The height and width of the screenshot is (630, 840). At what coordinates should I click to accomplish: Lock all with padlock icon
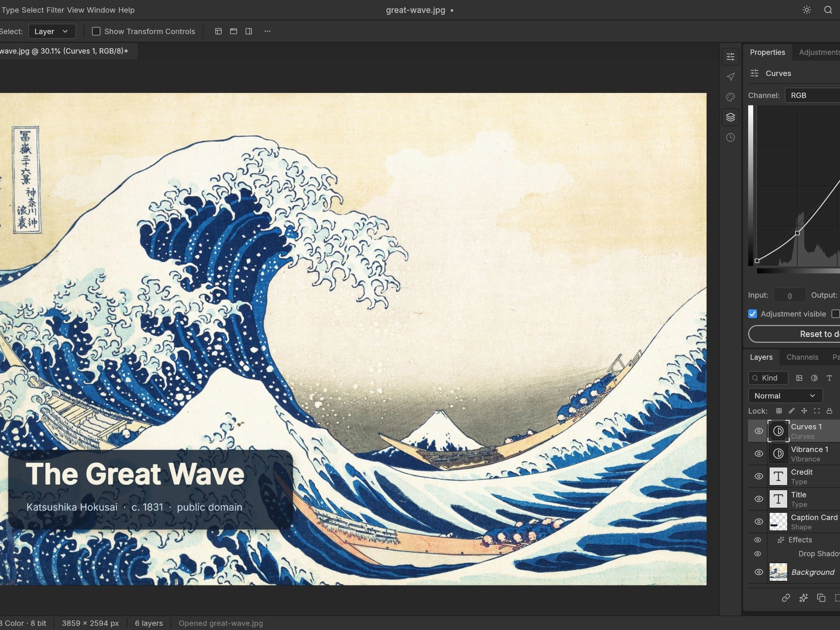[829, 411]
